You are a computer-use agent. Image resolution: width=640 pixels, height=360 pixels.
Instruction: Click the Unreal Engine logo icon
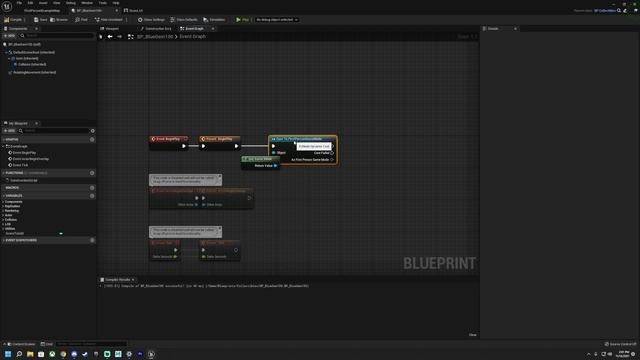7,6
